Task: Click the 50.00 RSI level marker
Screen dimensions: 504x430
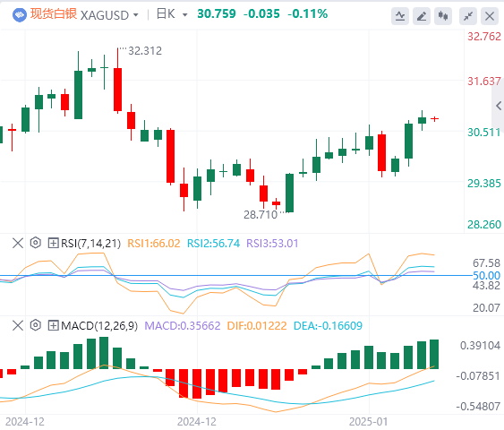Action: [486, 276]
